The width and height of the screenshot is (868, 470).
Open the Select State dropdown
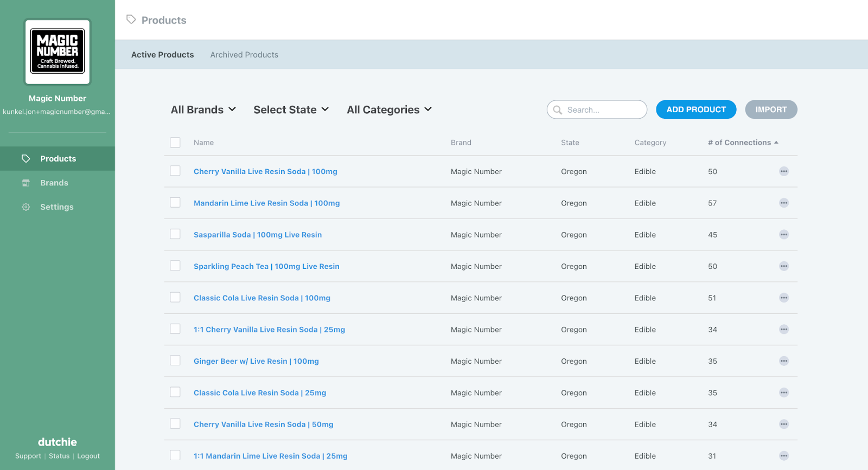[x=291, y=110]
